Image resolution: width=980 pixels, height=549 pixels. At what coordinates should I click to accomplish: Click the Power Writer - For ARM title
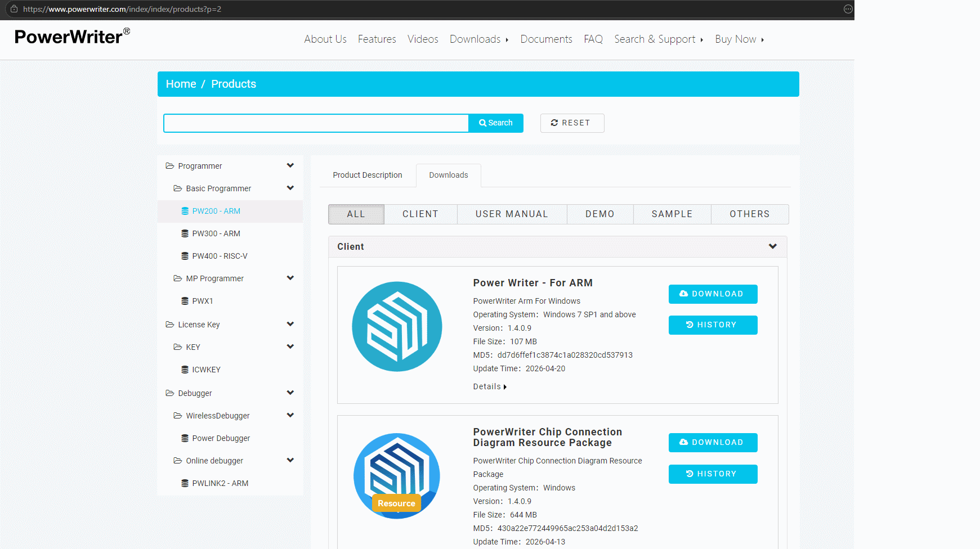[x=532, y=283]
